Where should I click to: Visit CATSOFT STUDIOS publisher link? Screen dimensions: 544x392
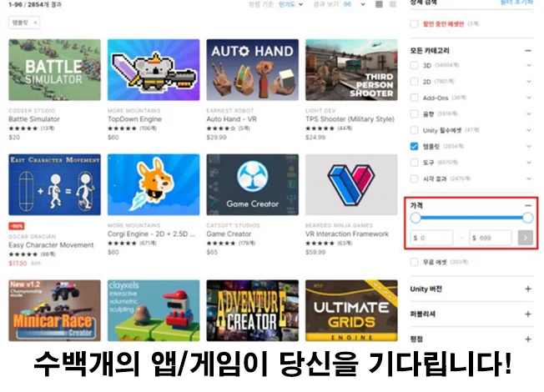point(233,225)
